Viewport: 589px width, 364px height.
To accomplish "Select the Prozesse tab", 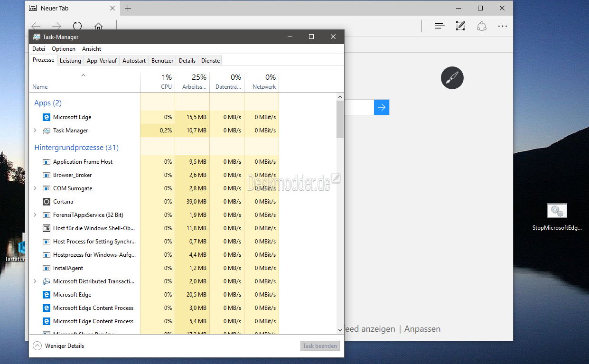I will click(x=44, y=60).
